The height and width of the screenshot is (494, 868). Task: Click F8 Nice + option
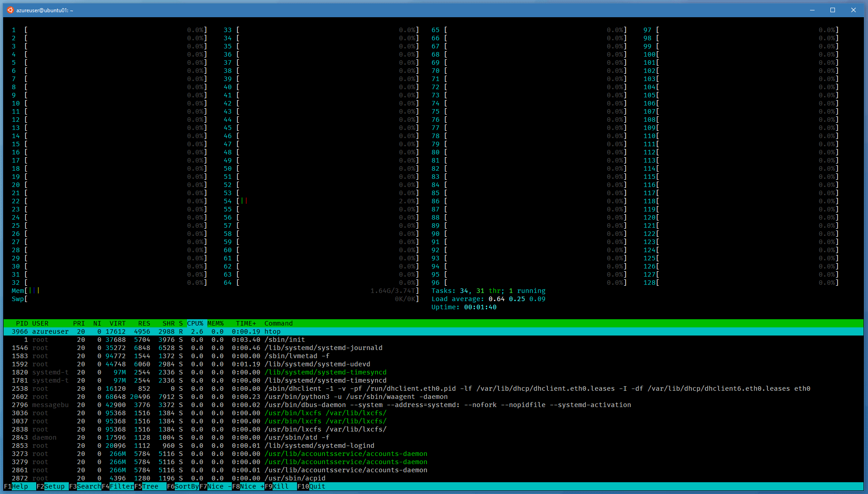[x=248, y=486]
